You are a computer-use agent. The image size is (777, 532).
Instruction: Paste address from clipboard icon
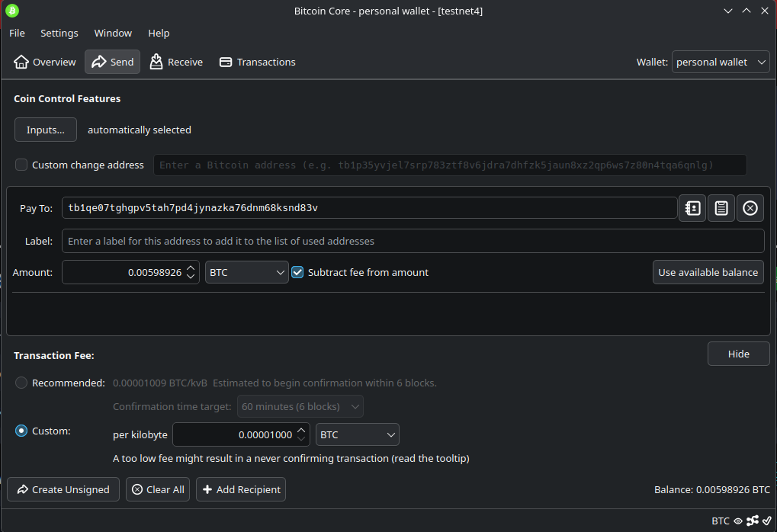[x=721, y=208]
